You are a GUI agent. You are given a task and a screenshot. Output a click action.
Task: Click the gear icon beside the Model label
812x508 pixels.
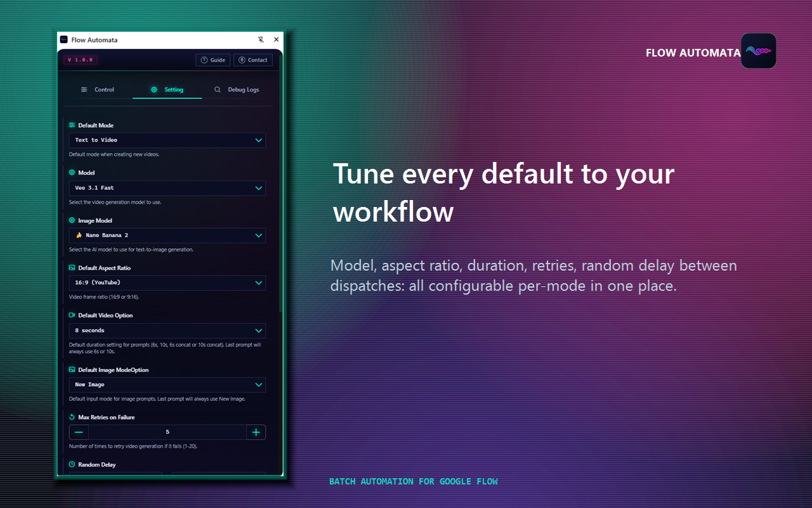click(72, 173)
